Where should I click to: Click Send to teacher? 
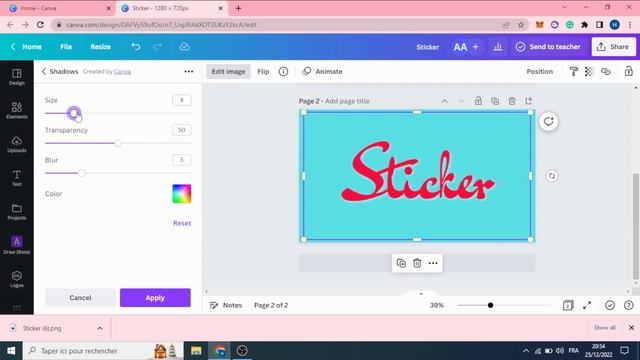[x=548, y=47]
